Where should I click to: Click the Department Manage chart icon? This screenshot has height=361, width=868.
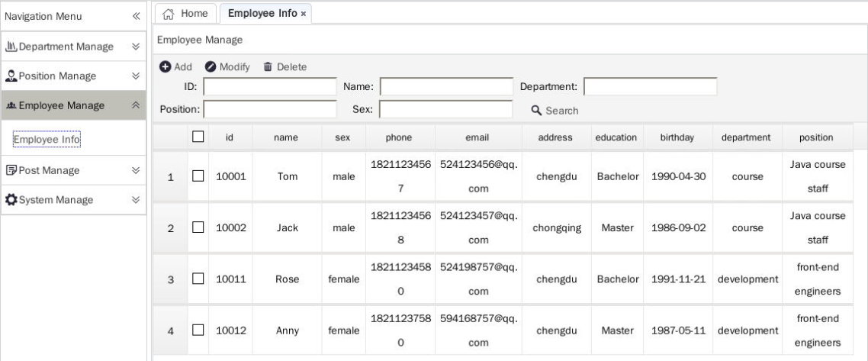[x=11, y=47]
